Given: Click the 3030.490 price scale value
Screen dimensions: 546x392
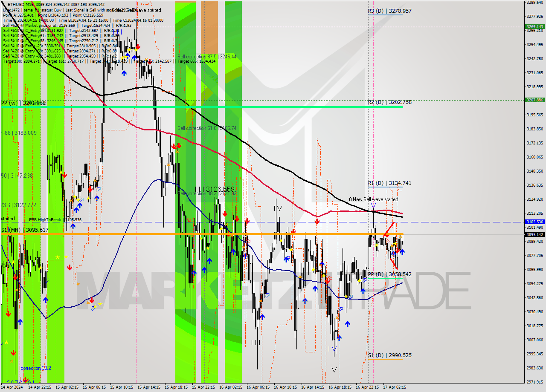Looking at the screenshot, I should tap(534, 311).
